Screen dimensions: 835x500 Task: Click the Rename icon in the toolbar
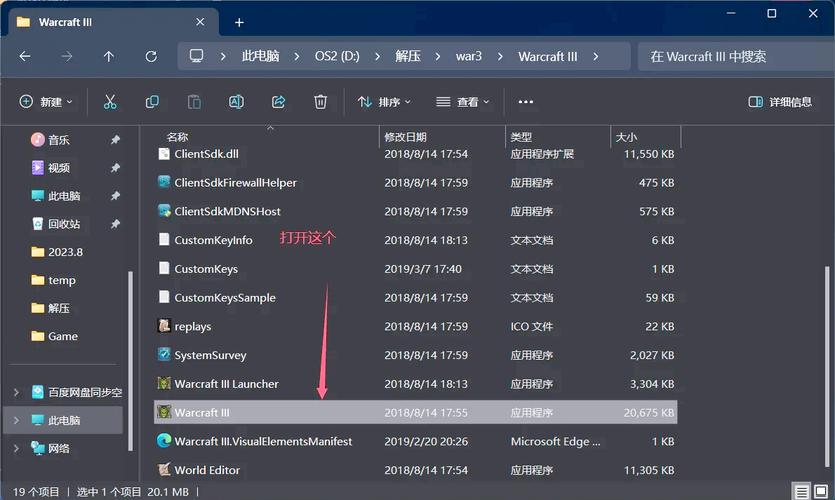(236, 102)
